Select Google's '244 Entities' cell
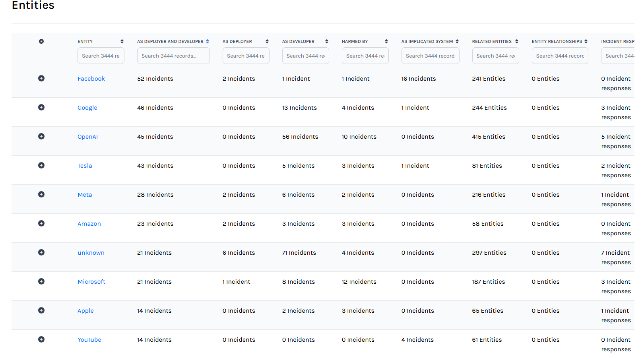Viewport: 644px width, 358px height. 490,108
